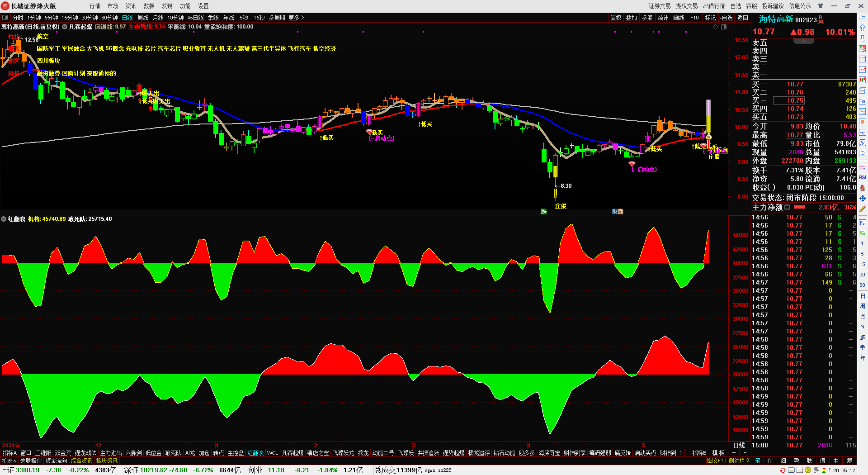
Task: Click the 红翻浪 indicator settings circle icon
Action: pos(4,219)
